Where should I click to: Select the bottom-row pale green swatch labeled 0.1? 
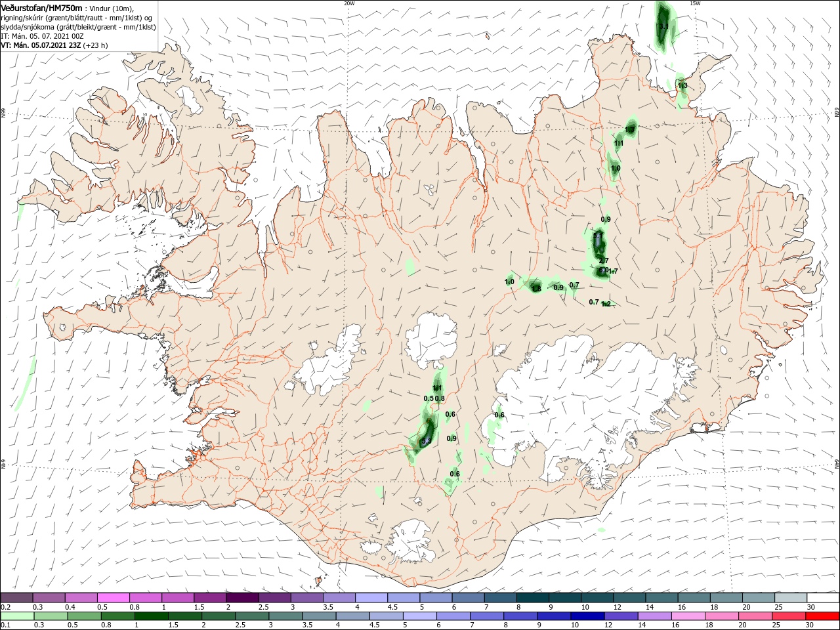click(17, 616)
